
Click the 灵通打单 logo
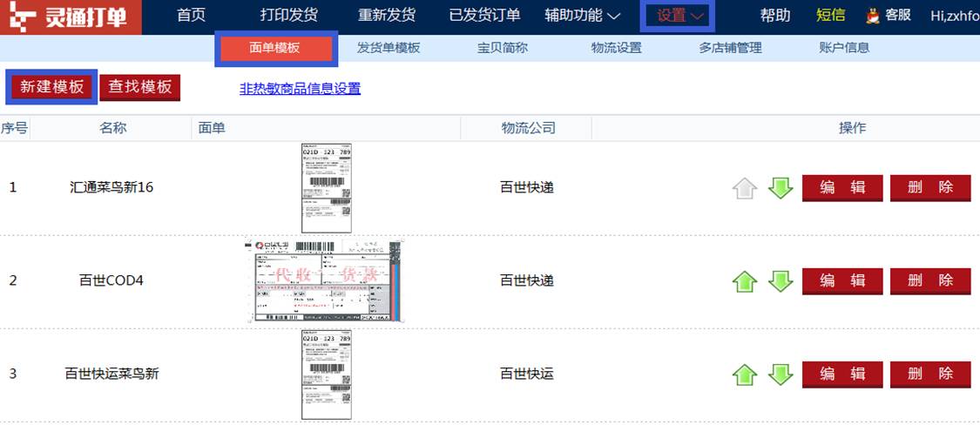click(71, 17)
